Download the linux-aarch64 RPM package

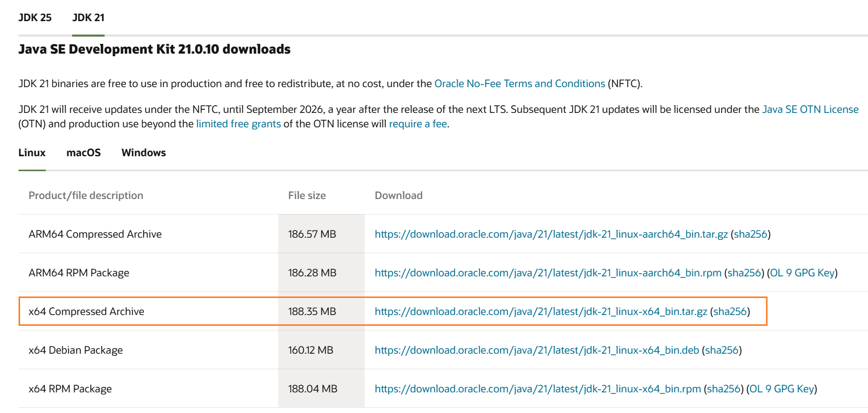pos(548,273)
